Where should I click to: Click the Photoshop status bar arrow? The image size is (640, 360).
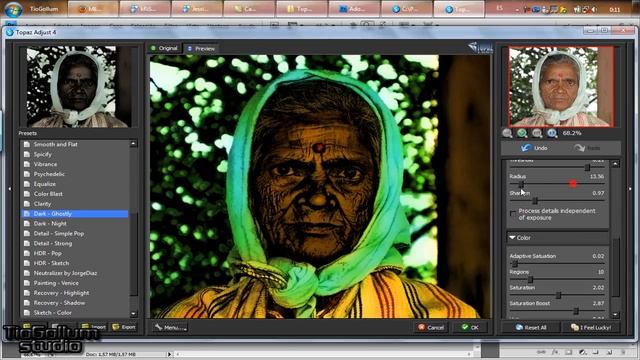(169, 354)
